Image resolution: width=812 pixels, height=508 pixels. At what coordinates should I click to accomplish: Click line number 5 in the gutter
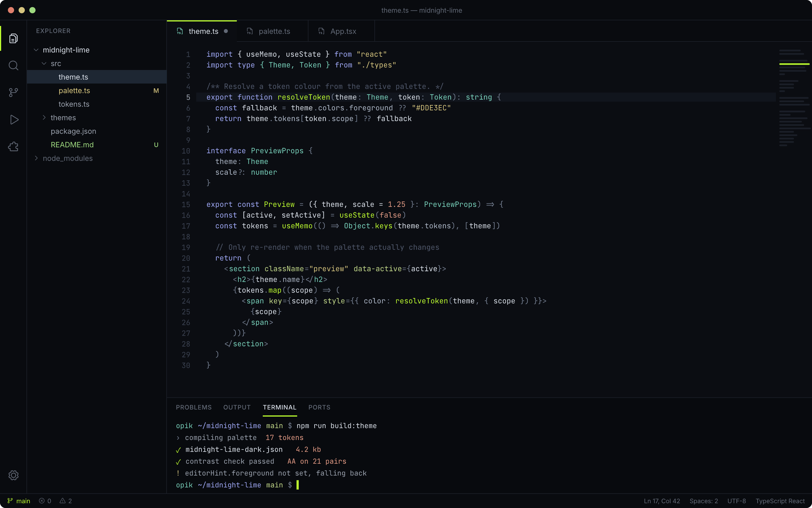[188, 97]
